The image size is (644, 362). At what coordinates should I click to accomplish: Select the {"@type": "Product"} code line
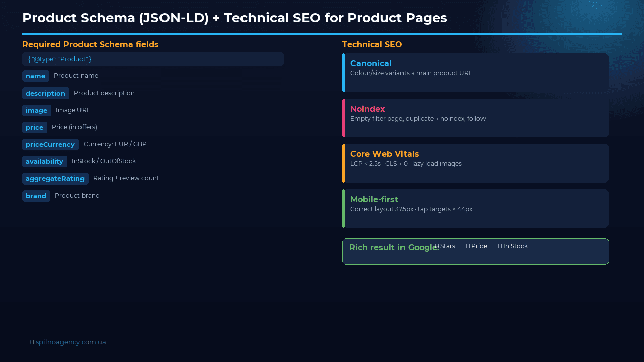[153, 59]
